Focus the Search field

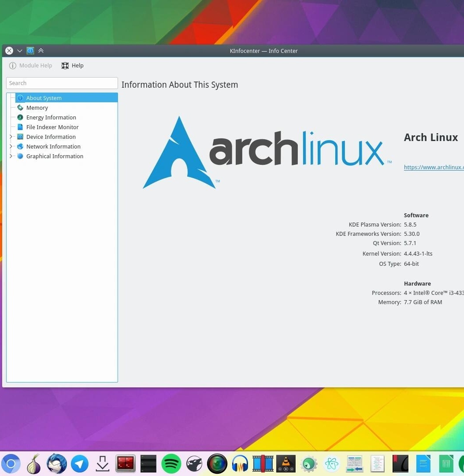62,83
